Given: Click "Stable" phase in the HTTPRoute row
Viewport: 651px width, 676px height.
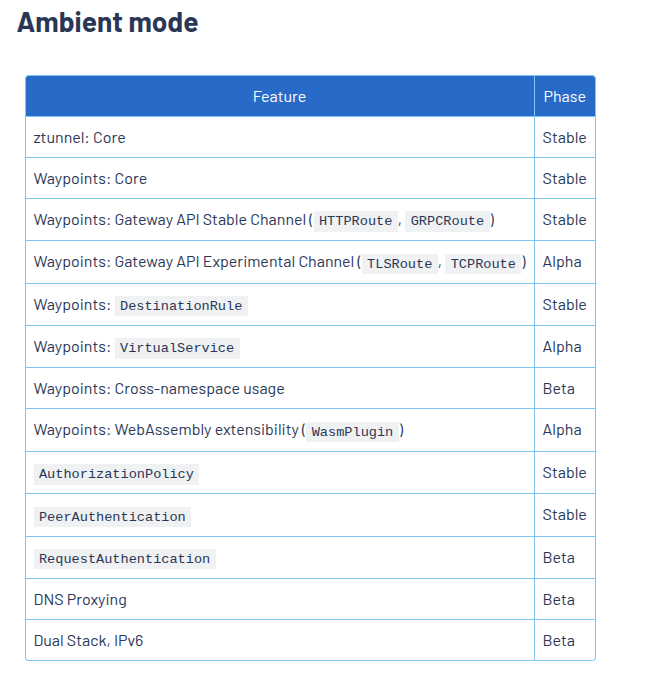Looking at the screenshot, I should (x=564, y=219).
